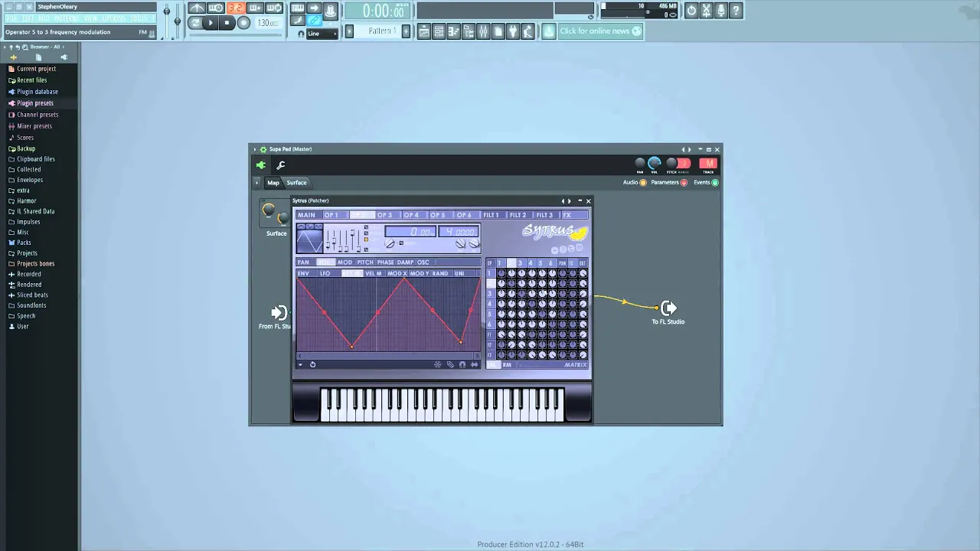Click the tempo field showing 130

click(267, 23)
